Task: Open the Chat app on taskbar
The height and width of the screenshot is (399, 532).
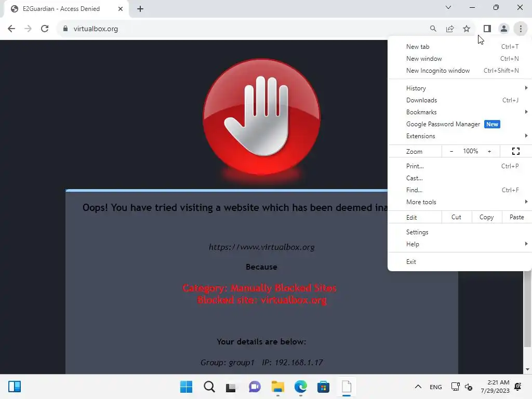Action: point(255,387)
